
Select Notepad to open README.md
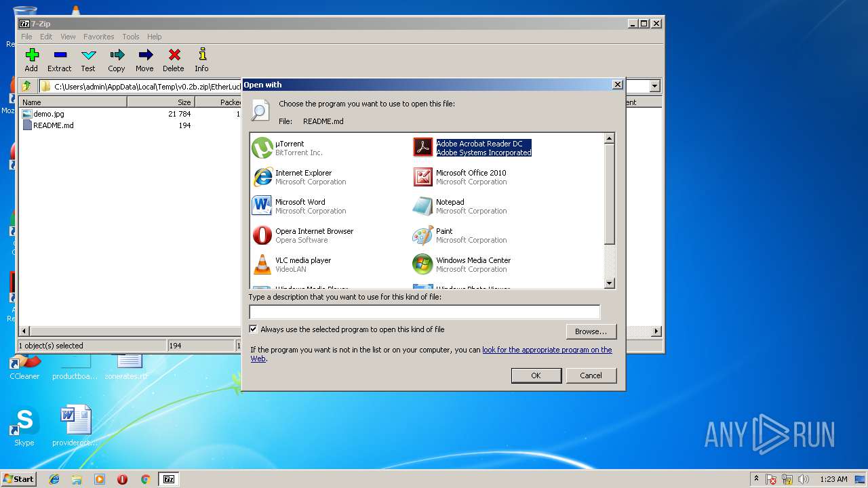pos(460,206)
